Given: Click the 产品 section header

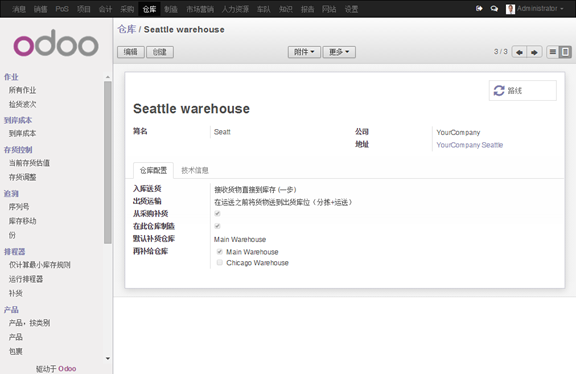Looking at the screenshot, I should coord(11,310).
